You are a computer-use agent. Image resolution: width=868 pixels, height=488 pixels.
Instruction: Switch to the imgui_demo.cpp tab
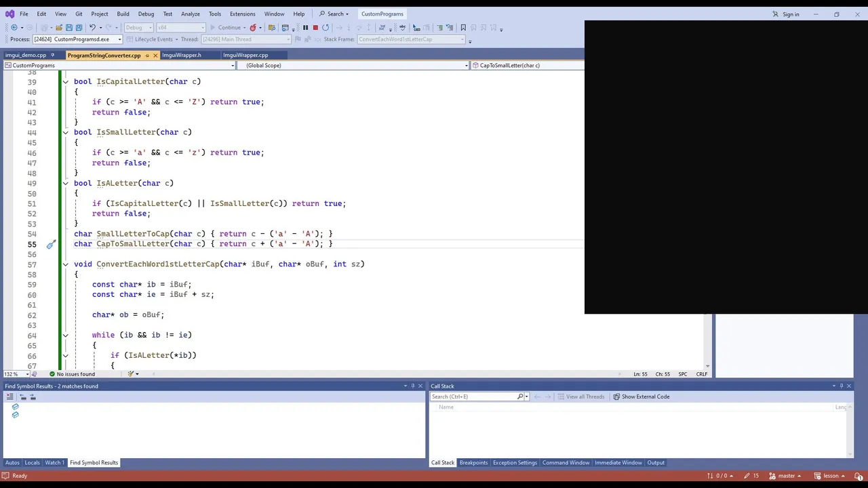(x=26, y=55)
